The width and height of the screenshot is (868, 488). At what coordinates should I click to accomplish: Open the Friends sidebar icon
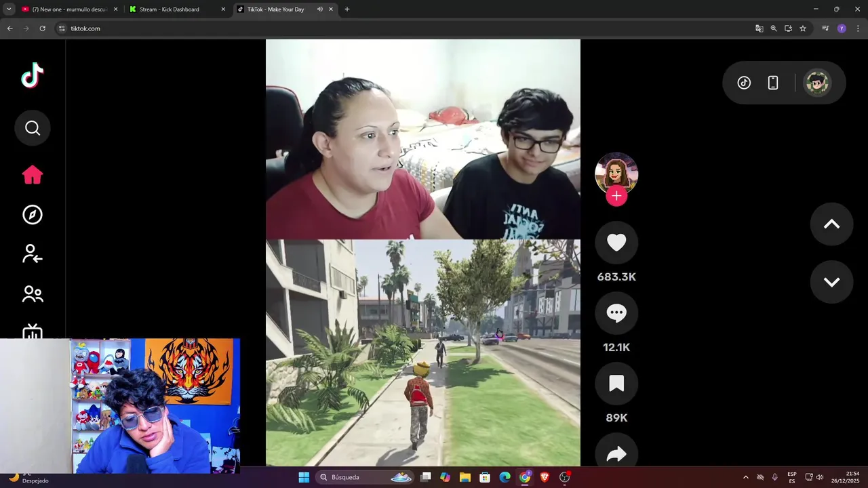[33, 294]
